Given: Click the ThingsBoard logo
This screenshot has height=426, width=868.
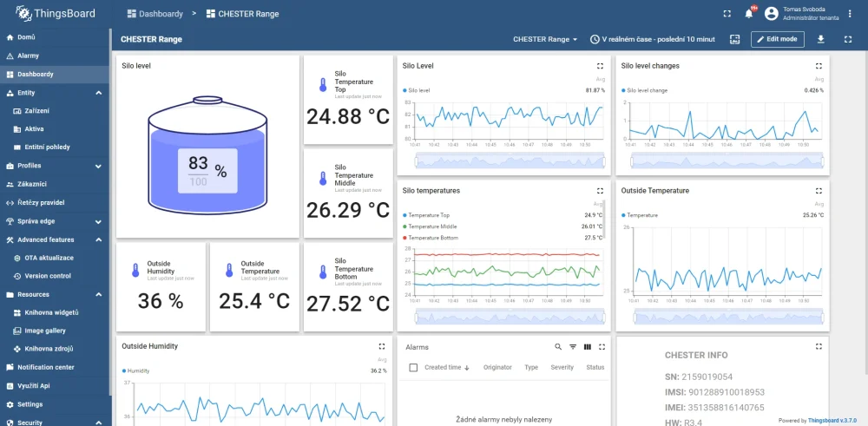Looking at the screenshot, I should (56, 13).
